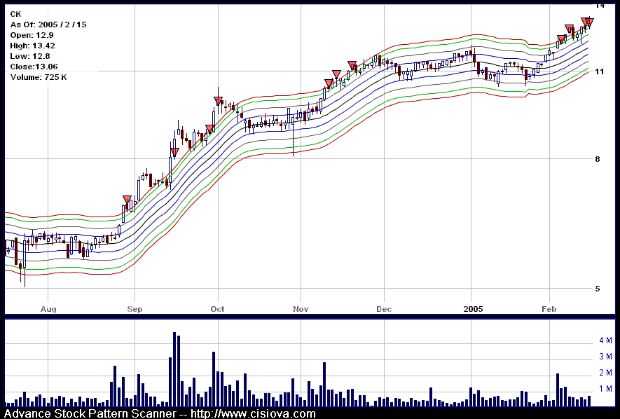620x419 pixels.
Task: Click the 'High: 13.42' value
Action: [32, 45]
